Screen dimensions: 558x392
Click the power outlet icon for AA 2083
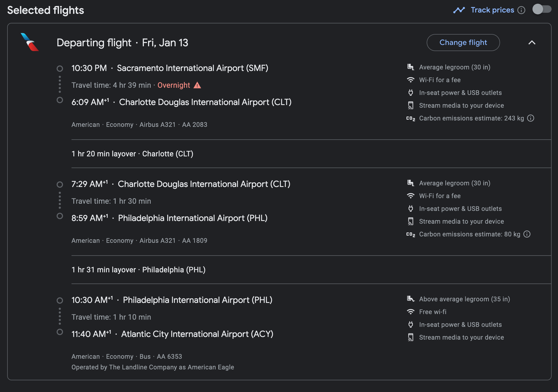point(411,93)
